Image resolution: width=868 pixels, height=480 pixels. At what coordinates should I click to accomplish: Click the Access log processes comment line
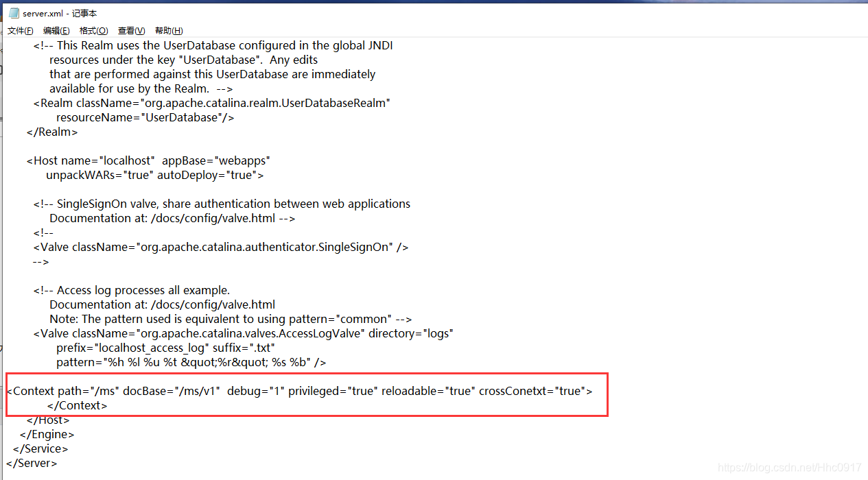click(132, 290)
